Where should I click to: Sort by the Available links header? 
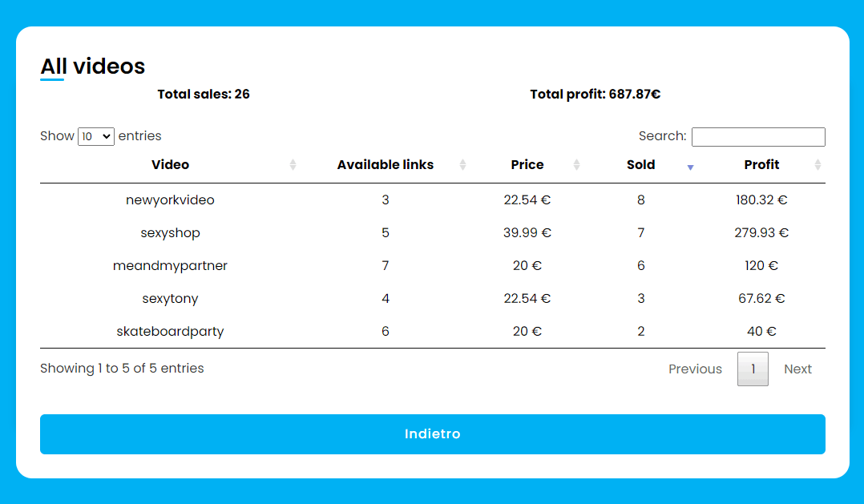[386, 165]
